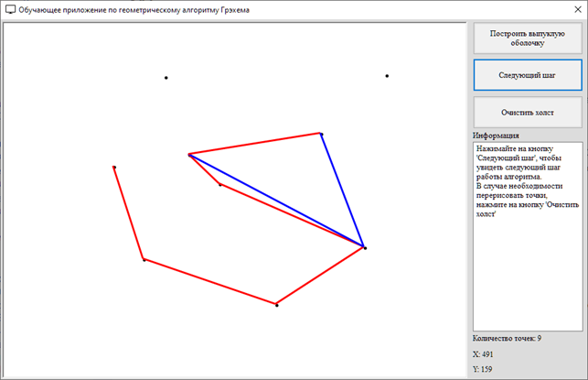The height and width of the screenshot is (380, 588).
Task: Click the 'Следующий шаг' button
Action: click(528, 75)
